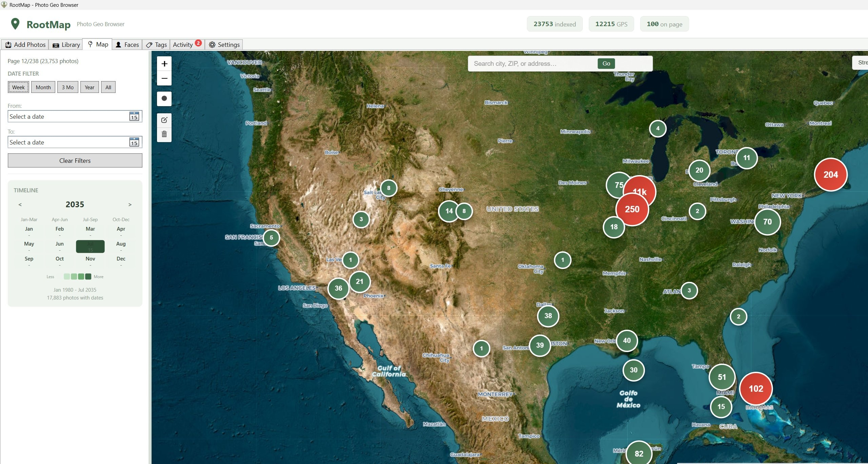Open the Add Photos tab
The image size is (868, 464).
[x=25, y=44]
